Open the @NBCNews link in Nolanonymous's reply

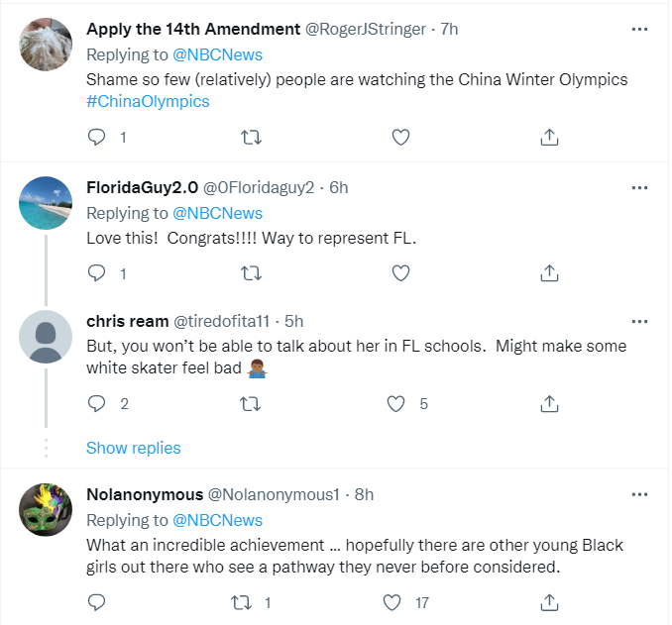coord(218,520)
